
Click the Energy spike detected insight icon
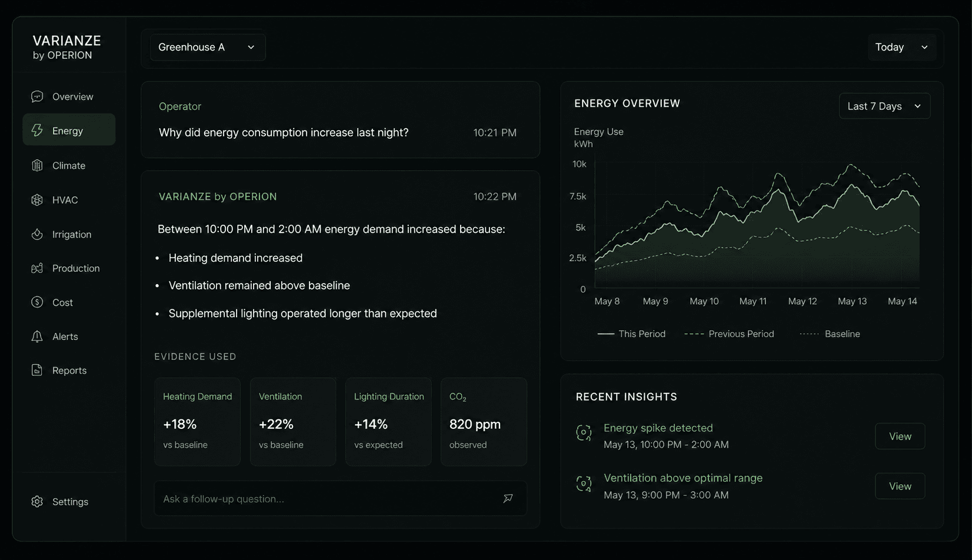click(x=584, y=434)
